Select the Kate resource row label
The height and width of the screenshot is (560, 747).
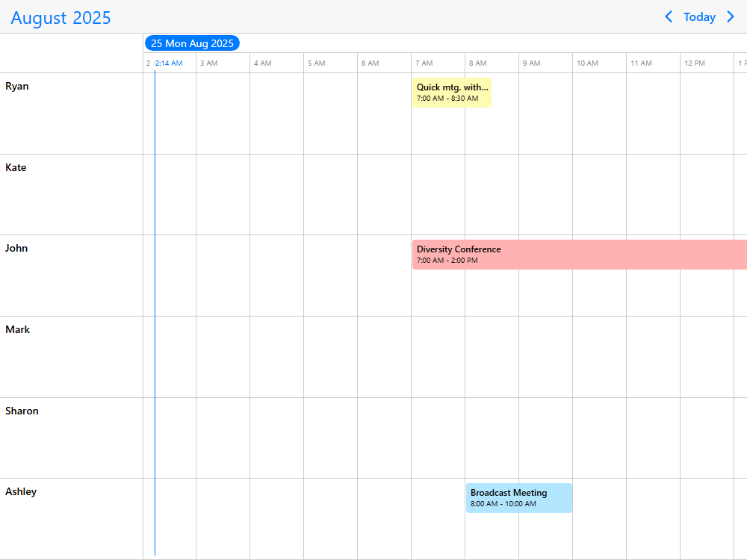pos(16,167)
